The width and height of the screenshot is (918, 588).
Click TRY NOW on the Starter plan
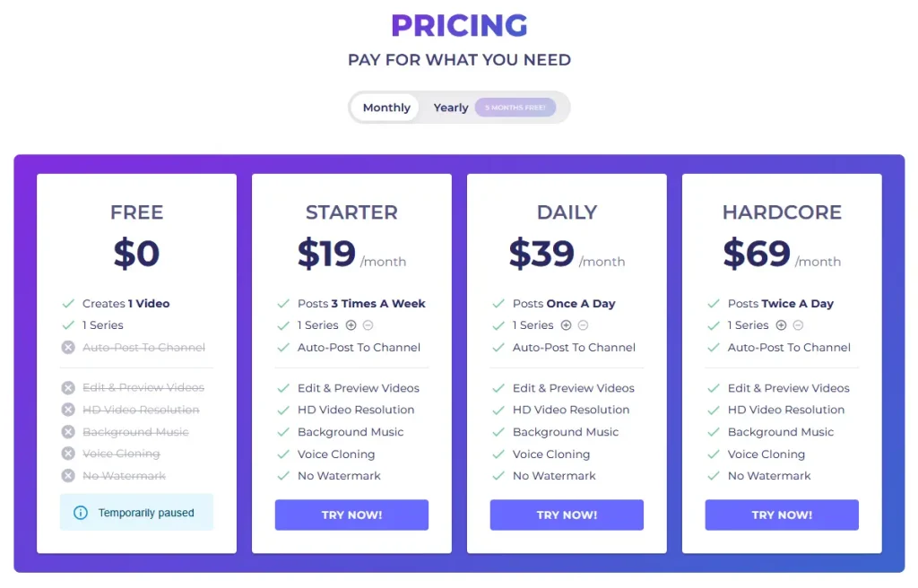[x=351, y=514]
